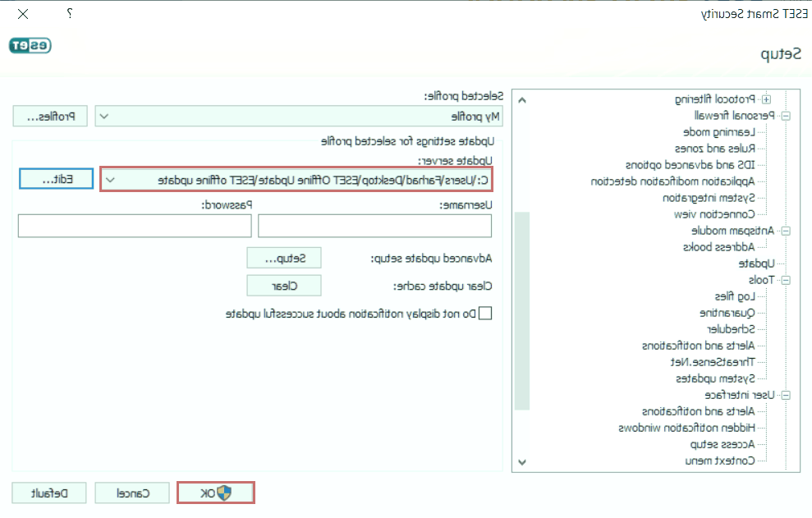Expand the Protocol filtering tree node

pyautogui.click(x=766, y=99)
